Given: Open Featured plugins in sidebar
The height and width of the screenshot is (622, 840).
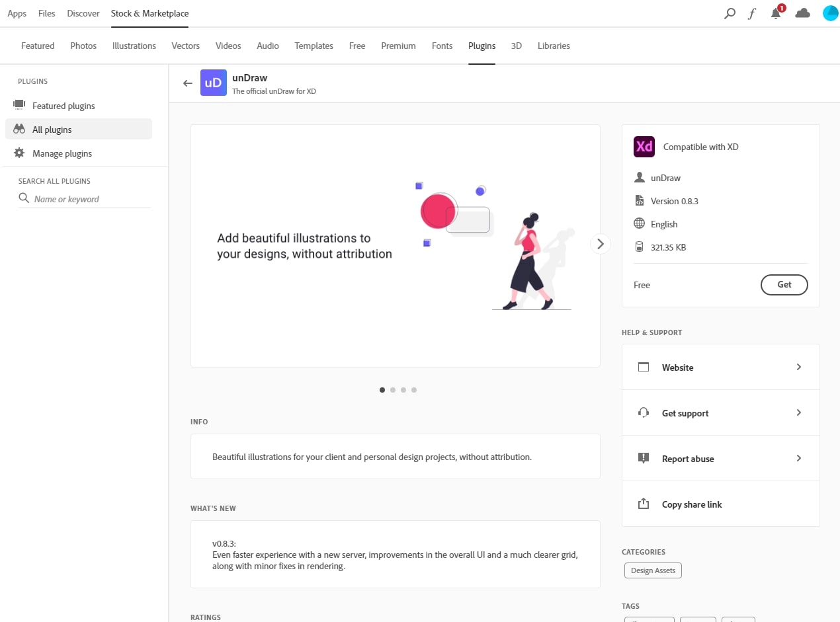Looking at the screenshot, I should 63,106.
